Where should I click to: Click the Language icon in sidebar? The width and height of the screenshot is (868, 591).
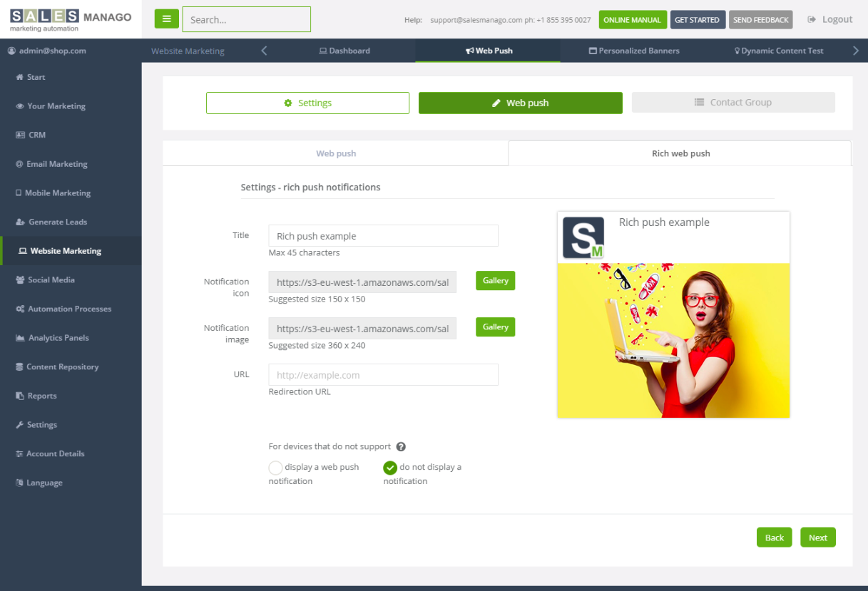(x=20, y=483)
